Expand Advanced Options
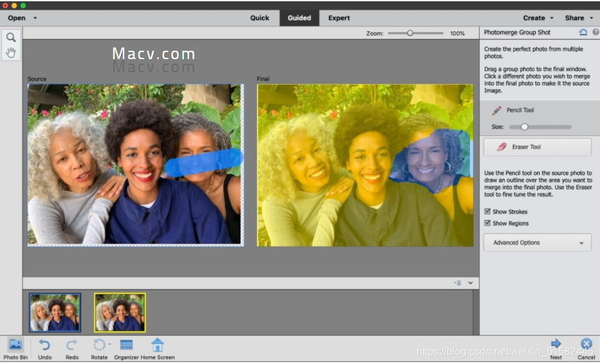 pos(537,242)
